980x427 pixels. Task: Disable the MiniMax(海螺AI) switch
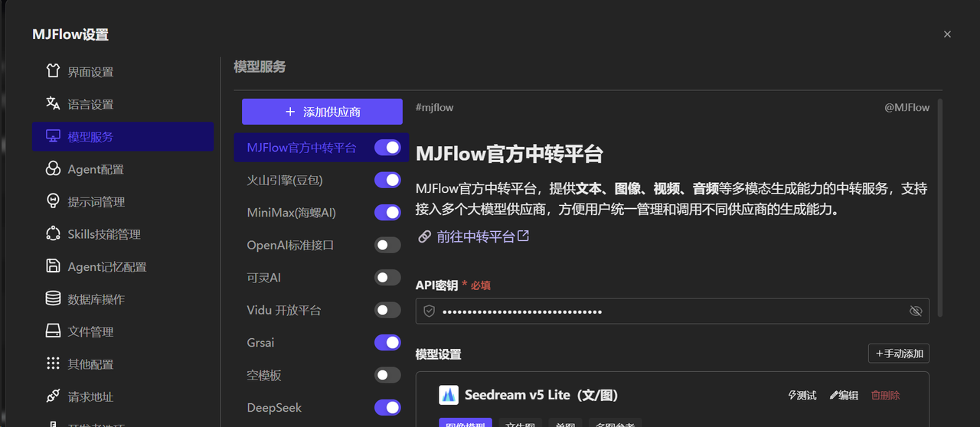point(387,213)
